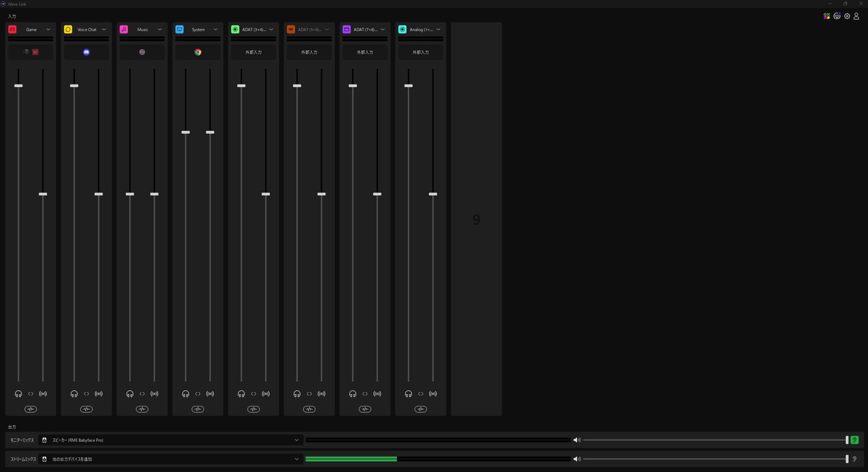Open the user account icon
Screen dimensions: 868x472
click(856, 16)
